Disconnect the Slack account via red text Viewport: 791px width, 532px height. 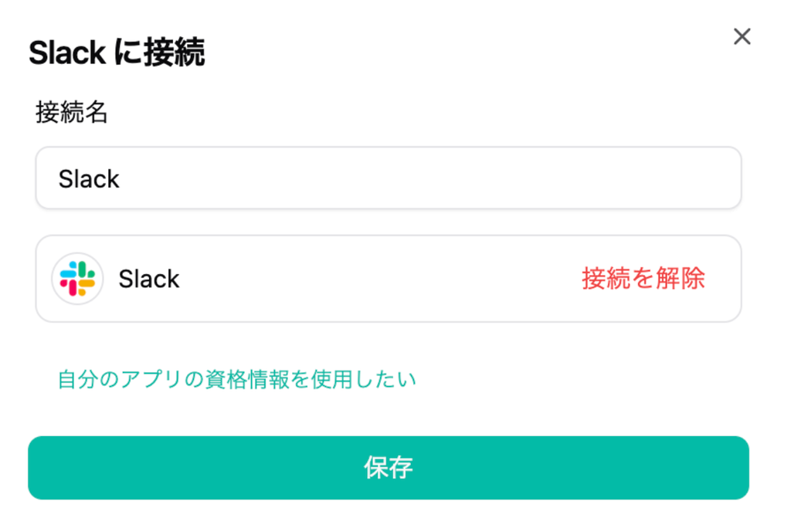click(643, 279)
